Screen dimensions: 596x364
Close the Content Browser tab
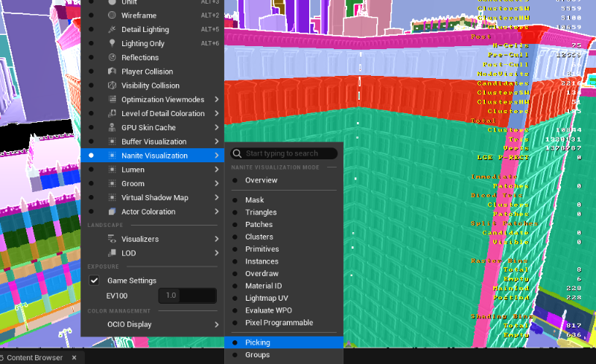tap(74, 357)
